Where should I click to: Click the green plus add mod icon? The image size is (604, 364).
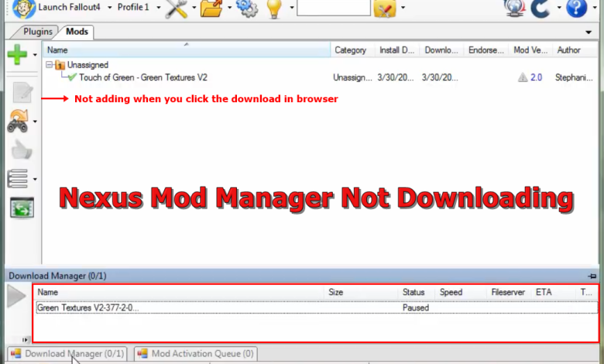tap(17, 54)
